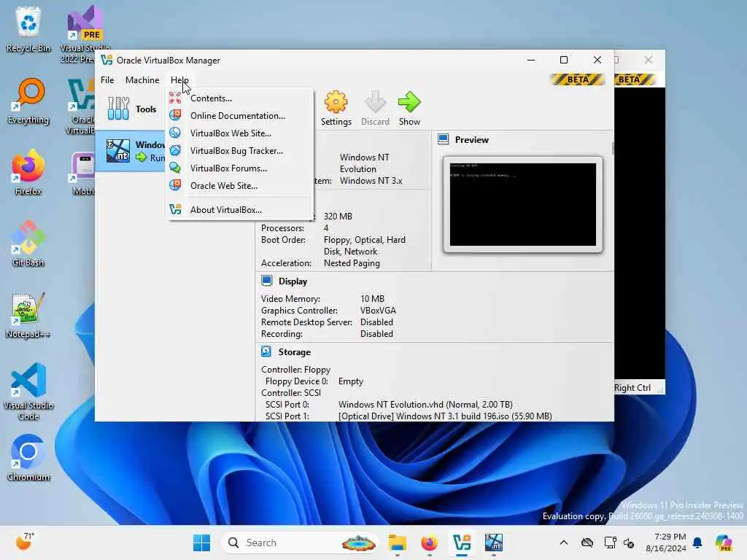Open the Storage section header
747x560 pixels.
click(295, 352)
